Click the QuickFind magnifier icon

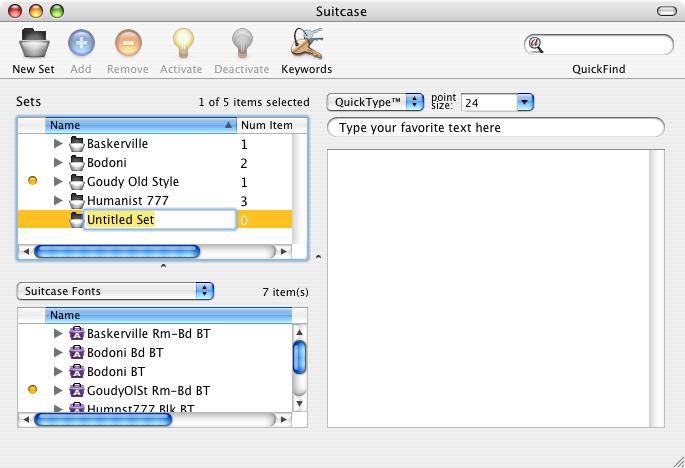pyautogui.click(x=536, y=45)
